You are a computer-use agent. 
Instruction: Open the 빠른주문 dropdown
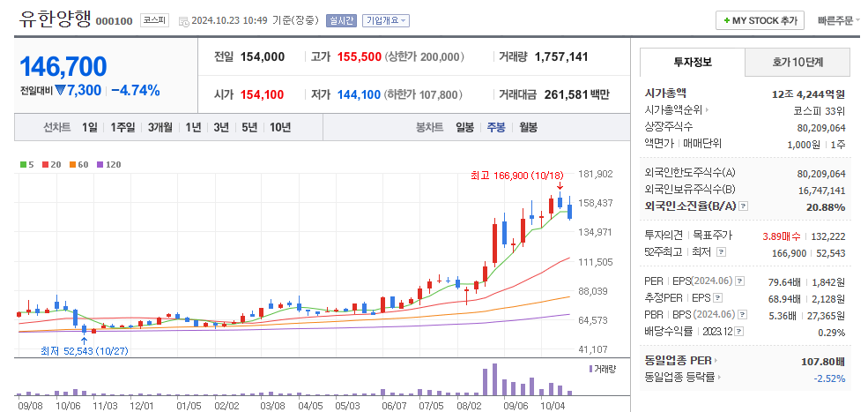click(x=839, y=20)
